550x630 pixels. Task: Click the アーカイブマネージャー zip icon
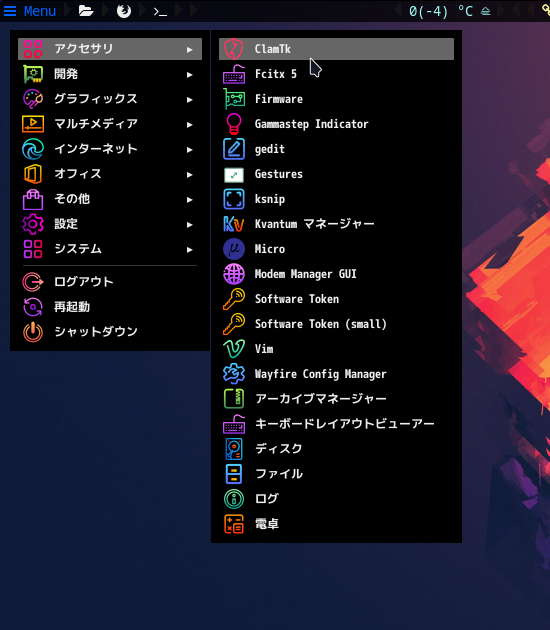(234, 399)
